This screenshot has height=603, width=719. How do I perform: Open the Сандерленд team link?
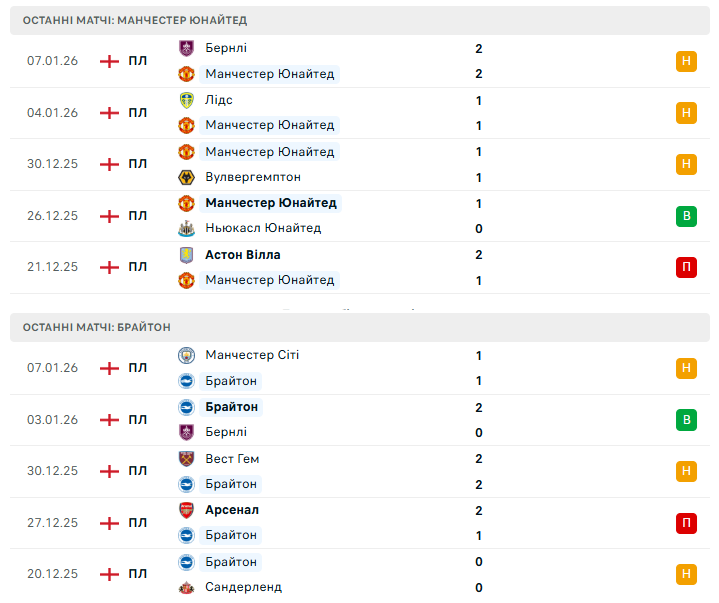coord(243,587)
